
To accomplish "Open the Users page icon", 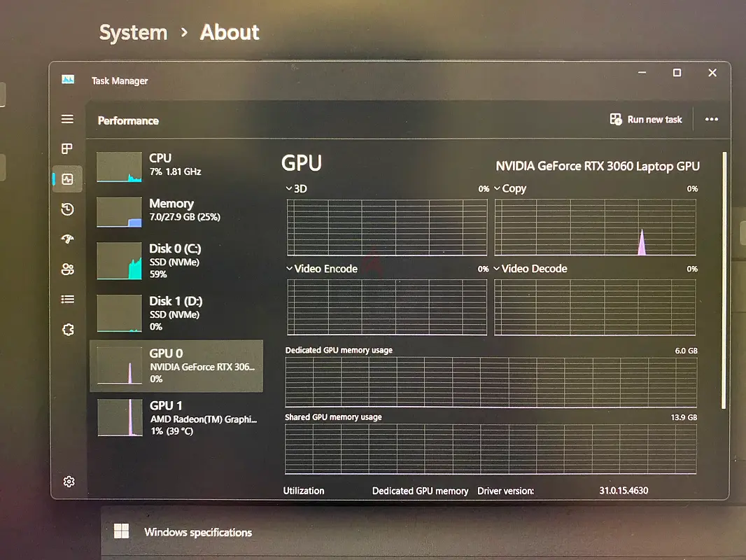I will click(68, 269).
